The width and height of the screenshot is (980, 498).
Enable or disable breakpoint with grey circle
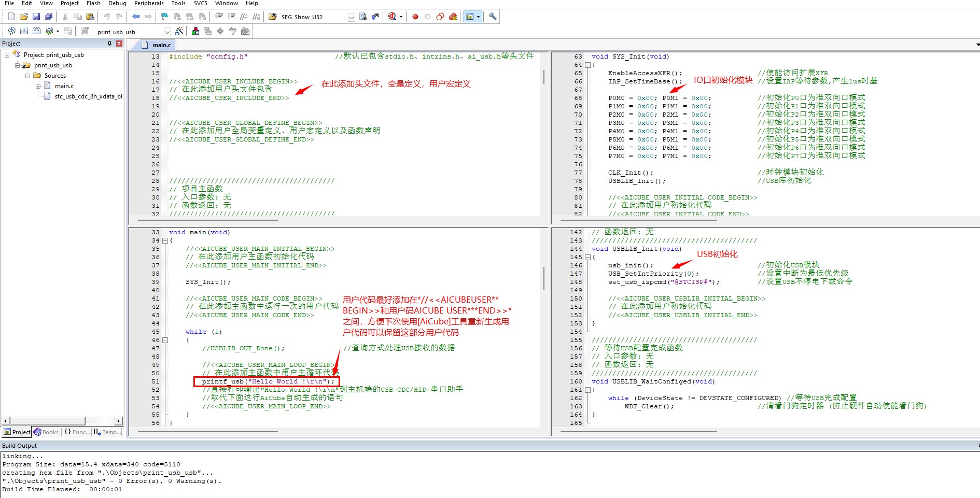click(x=428, y=17)
